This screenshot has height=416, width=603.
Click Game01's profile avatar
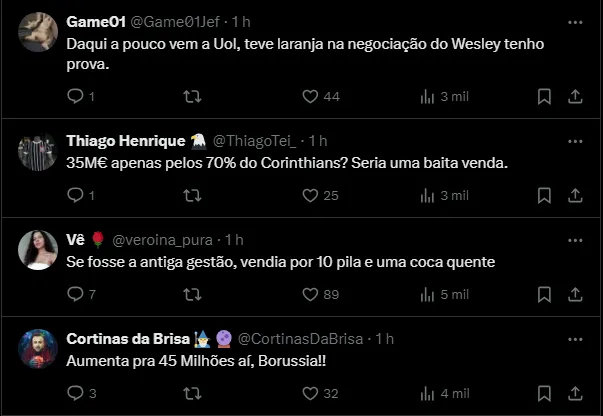pyautogui.click(x=38, y=32)
